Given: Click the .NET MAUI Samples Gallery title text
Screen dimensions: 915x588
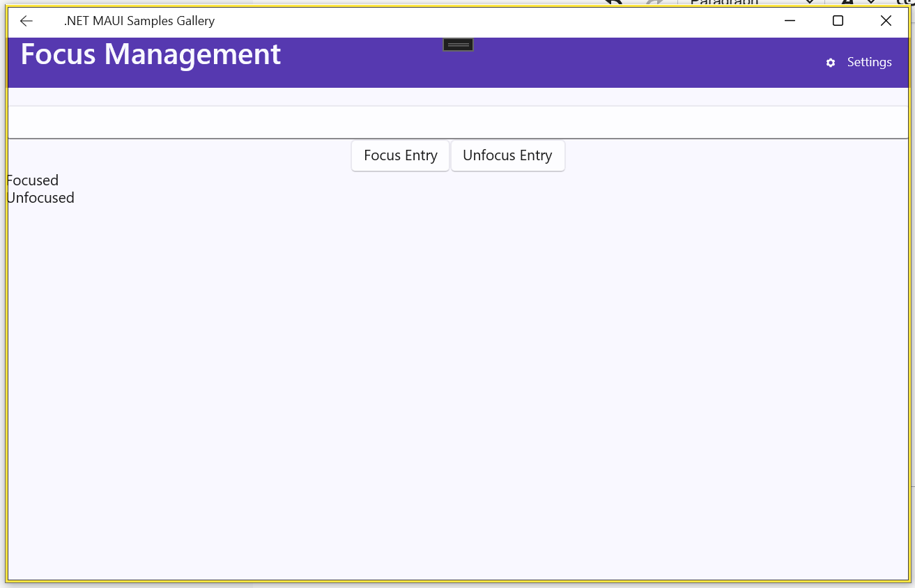Looking at the screenshot, I should pyautogui.click(x=139, y=21).
